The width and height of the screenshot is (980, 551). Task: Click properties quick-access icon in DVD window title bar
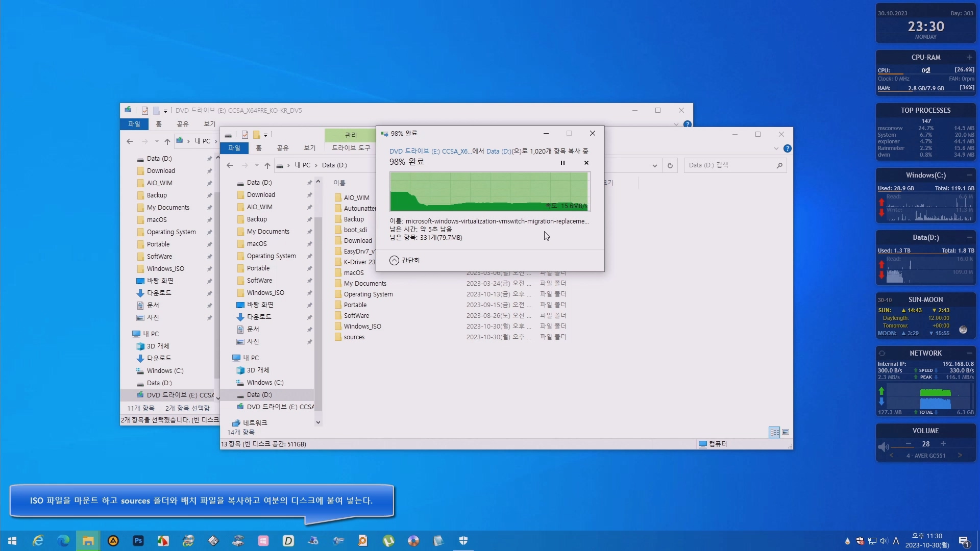click(x=145, y=110)
